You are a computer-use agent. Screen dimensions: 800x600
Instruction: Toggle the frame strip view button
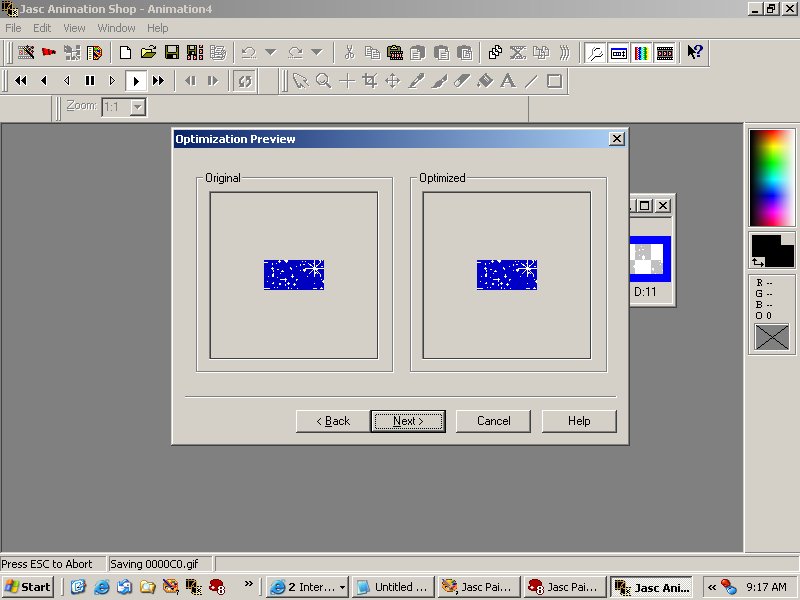[x=665, y=53]
